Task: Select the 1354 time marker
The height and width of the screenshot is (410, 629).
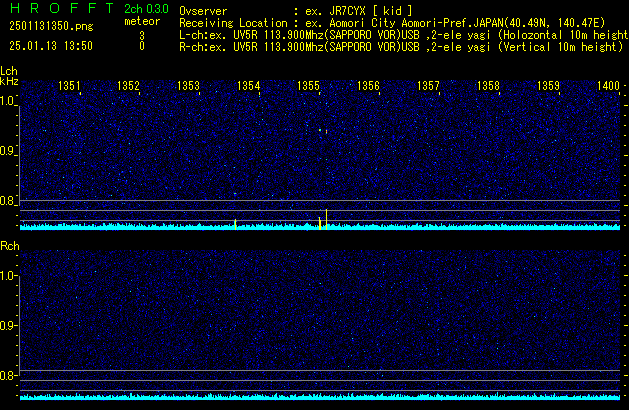Action: [x=248, y=86]
